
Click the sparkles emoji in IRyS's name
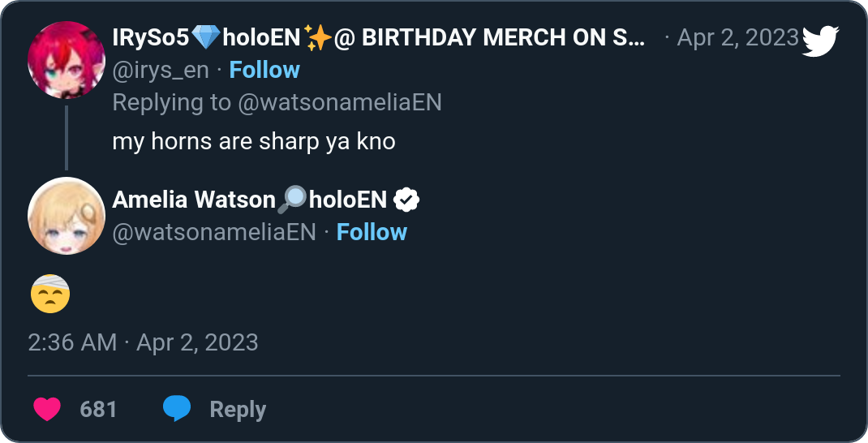point(317,37)
